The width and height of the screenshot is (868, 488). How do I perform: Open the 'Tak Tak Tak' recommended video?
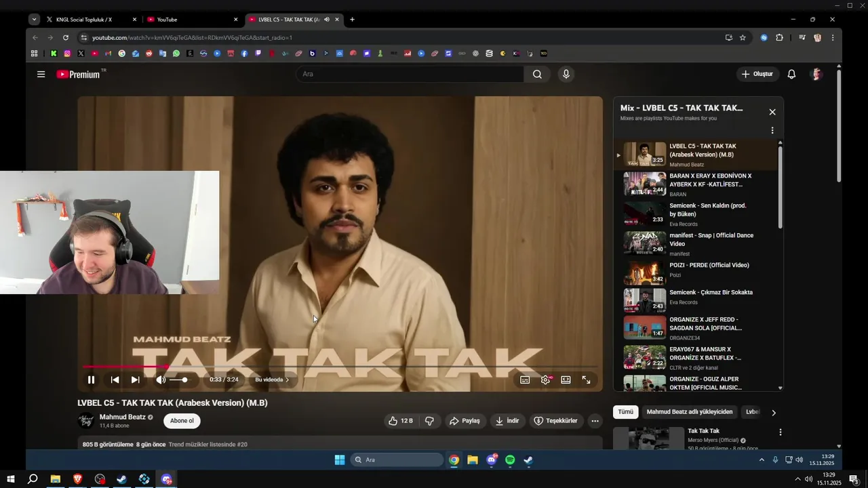pos(703,431)
